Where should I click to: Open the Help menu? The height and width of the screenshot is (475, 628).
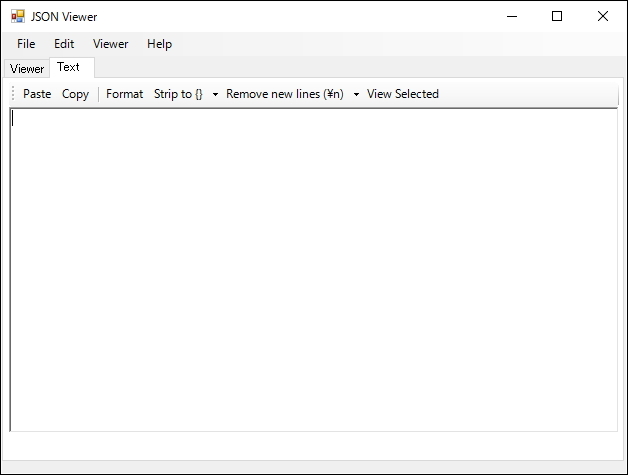pyautogui.click(x=159, y=44)
